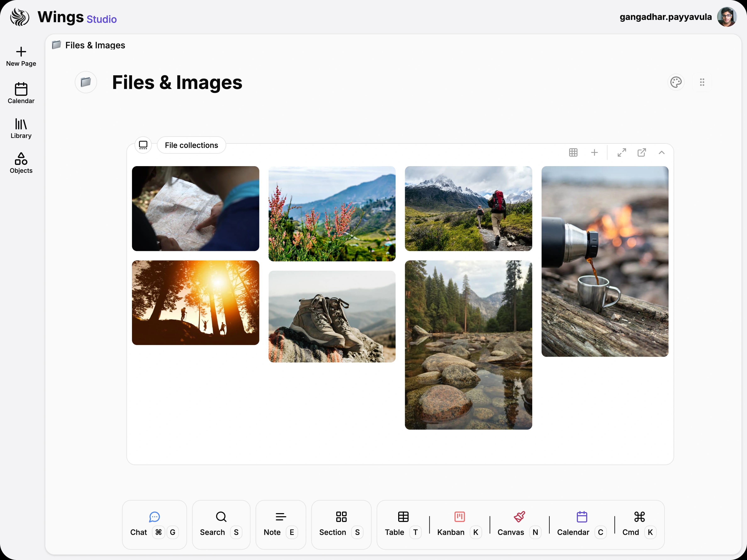The image size is (747, 560).
Task: Open the Cmd shortcut menu
Action: 639,524
